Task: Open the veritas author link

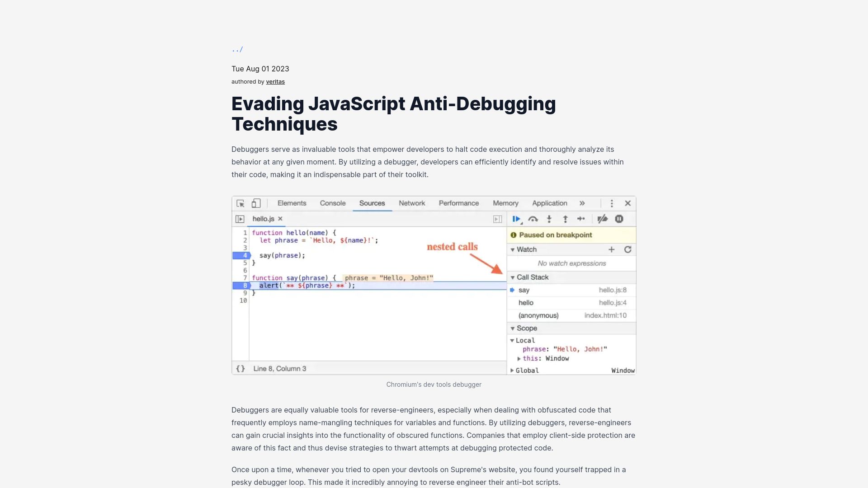Action: point(275,82)
